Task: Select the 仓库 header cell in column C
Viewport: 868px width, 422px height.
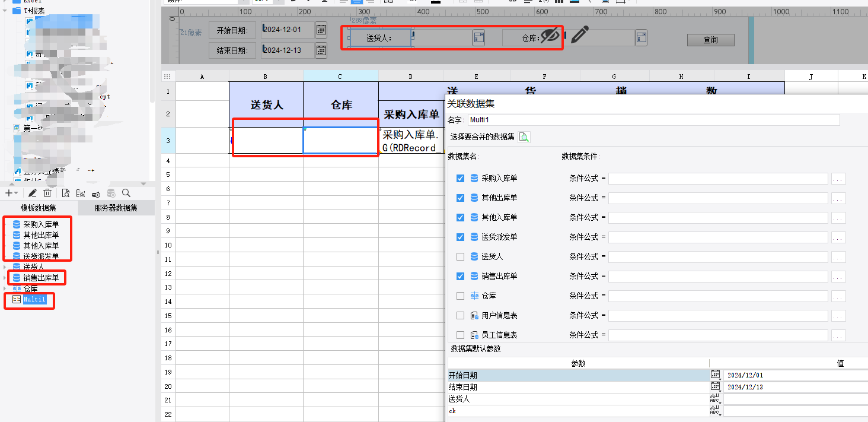Action: (x=341, y=104)
